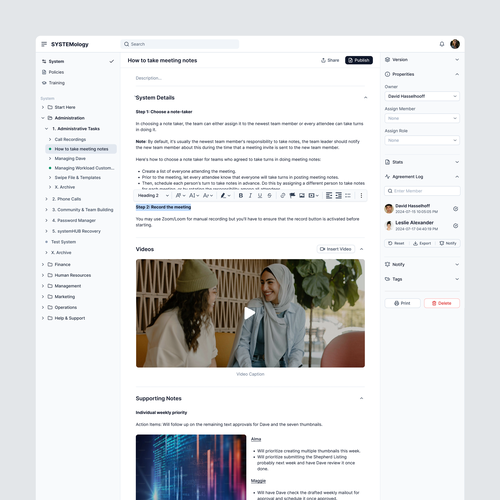Viewport: 500px width, 500px height.
Task: Open the font family dropdown in toolbar
Action: [x=180, y=196]
